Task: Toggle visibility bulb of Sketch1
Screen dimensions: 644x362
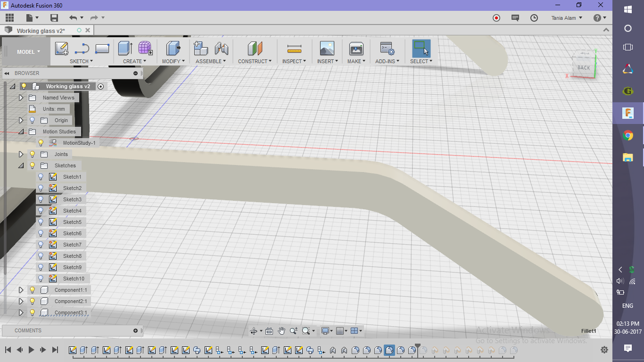Action: pyautogui.click(x=41, y=177)
